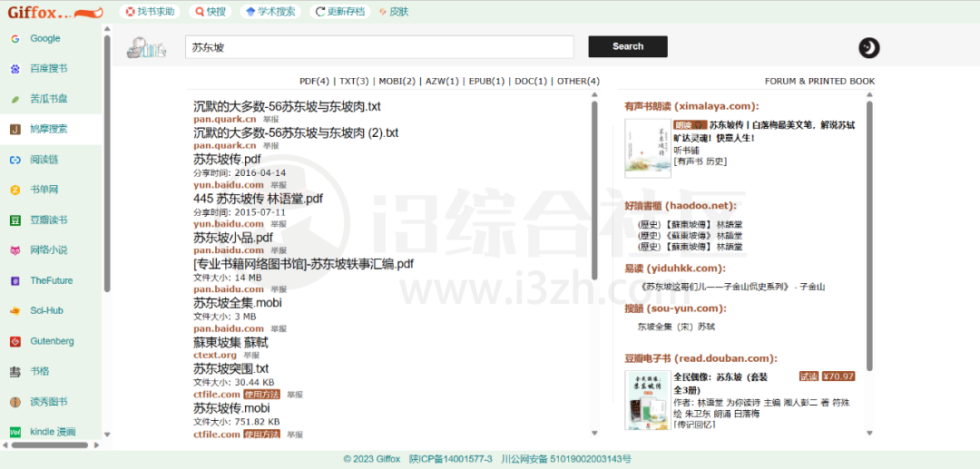Click 更新存档 in the top toolbar
The height and width of the screenshot is (469, 980).
pyautogui.click(x=339, y=11)
